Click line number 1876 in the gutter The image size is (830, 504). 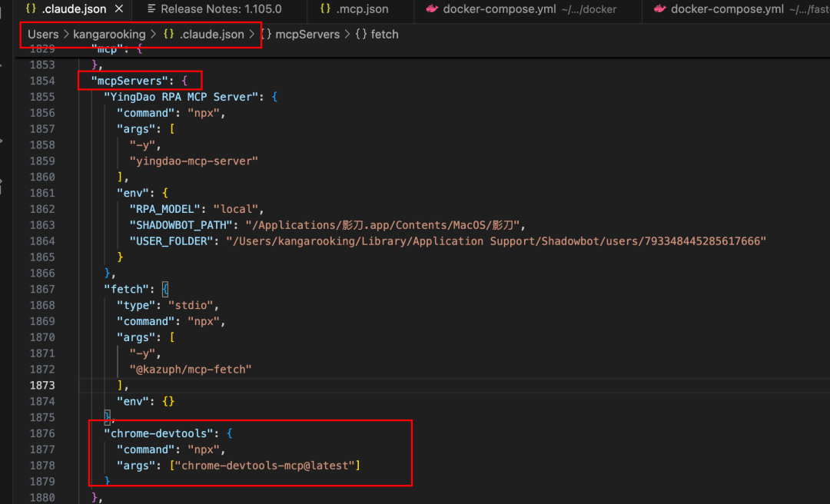42,433
